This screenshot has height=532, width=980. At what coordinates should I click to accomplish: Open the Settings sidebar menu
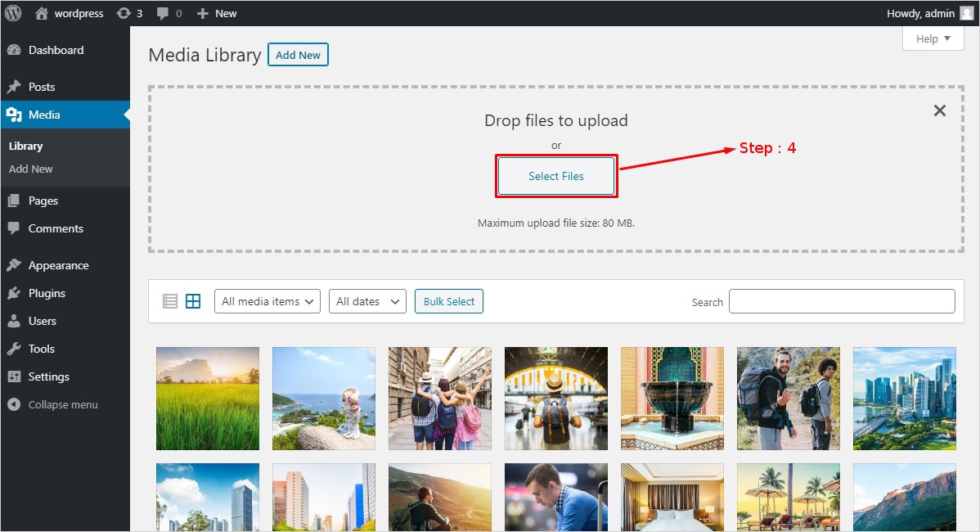click(48, 376)
